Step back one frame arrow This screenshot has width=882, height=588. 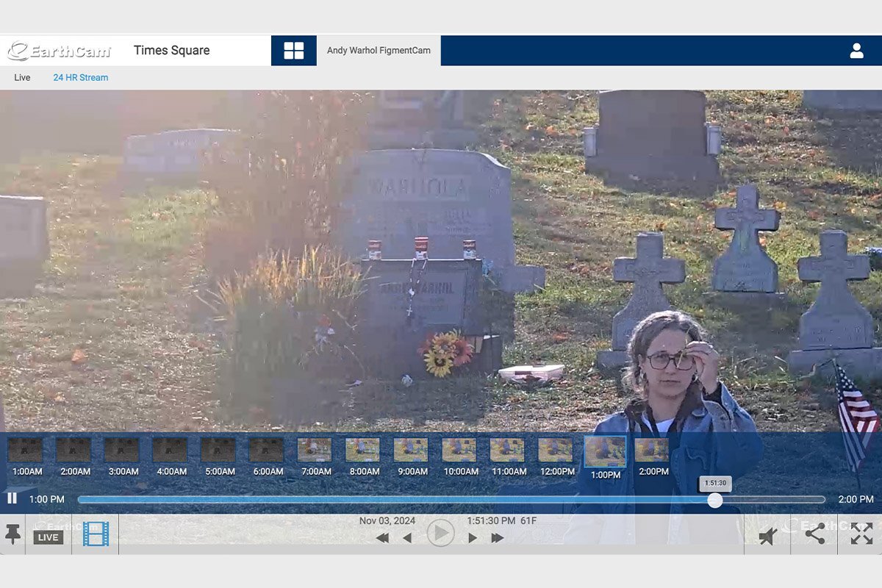tap(407, 538)
